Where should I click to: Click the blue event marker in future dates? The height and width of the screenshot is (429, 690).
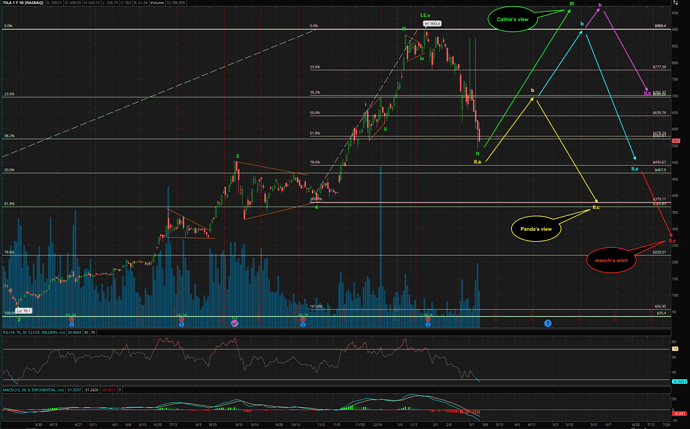point(548,323)
